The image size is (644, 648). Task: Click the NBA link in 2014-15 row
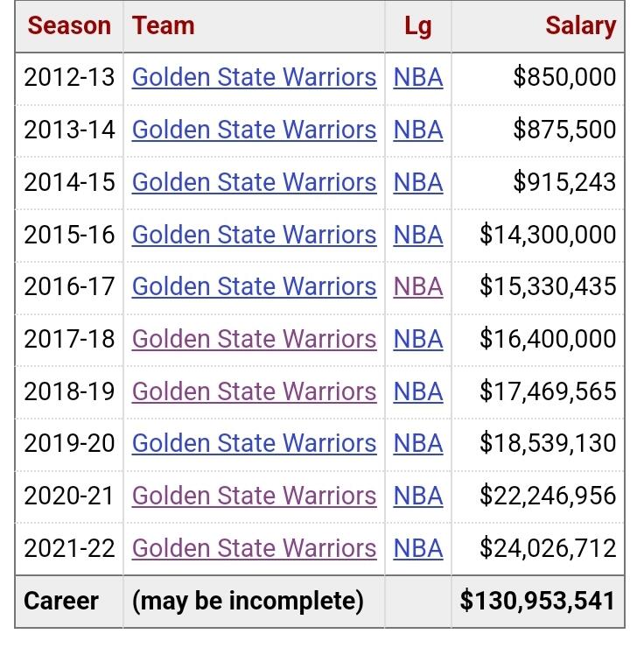418,182
